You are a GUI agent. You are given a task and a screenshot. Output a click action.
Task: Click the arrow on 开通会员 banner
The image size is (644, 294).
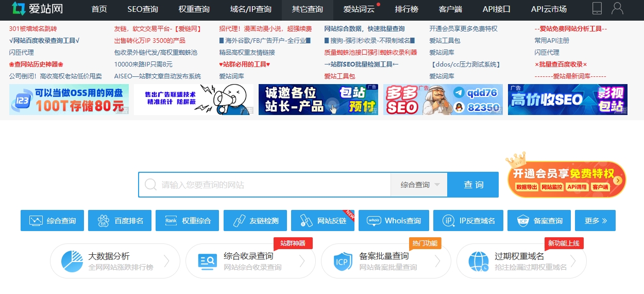[618, 181]
